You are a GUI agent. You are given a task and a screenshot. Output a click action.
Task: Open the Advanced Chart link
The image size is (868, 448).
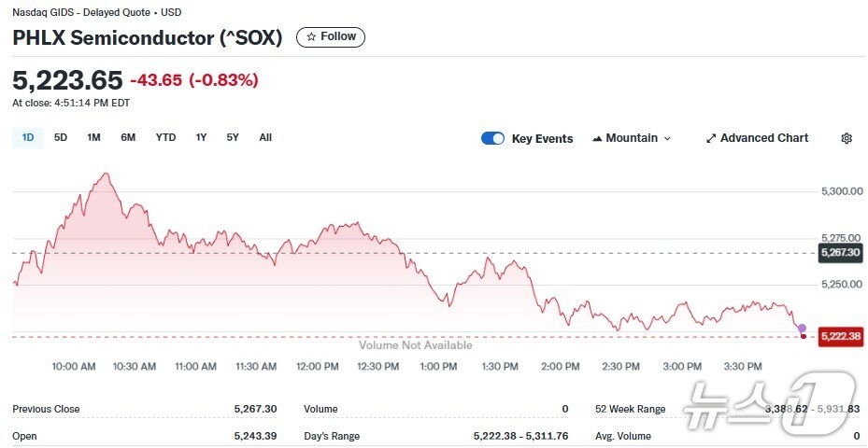763,138
